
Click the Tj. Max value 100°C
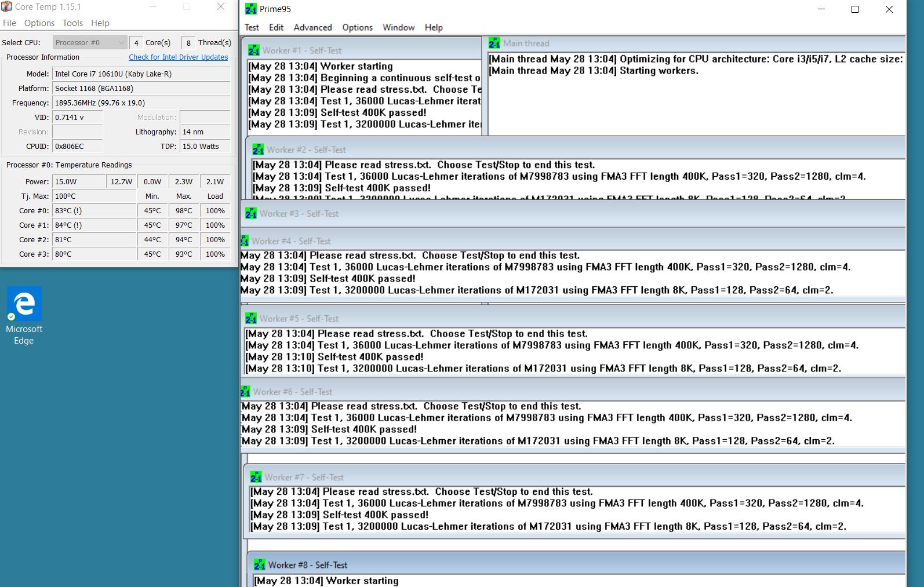tap(94, 196)
